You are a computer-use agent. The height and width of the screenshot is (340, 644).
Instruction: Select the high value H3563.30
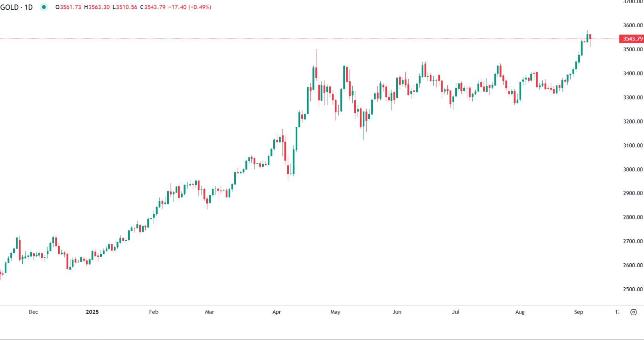coord(97,7)
